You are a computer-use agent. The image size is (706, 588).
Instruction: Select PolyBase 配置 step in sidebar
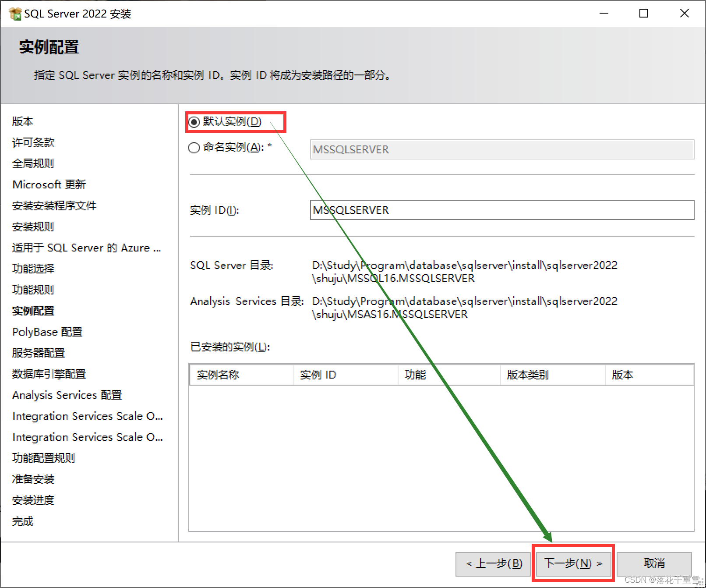click(x=47, y=332)
